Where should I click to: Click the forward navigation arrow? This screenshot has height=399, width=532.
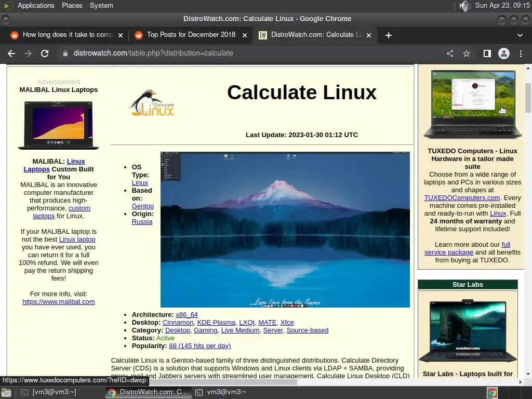[28, 54]
